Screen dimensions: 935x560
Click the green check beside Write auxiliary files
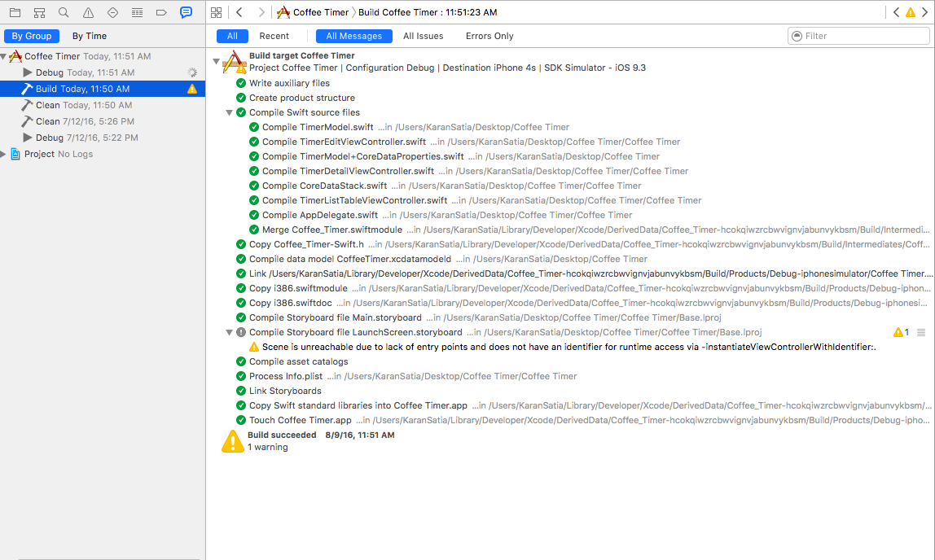click(x=241, y=83)
